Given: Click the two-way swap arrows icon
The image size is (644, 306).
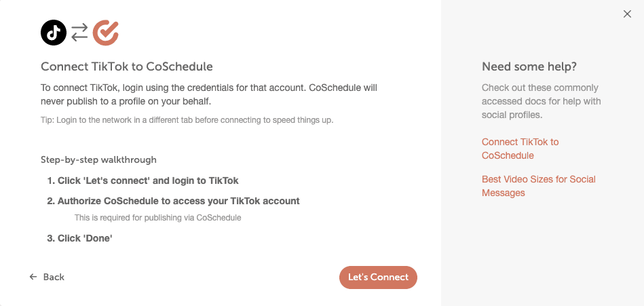Looking at the screenshot, I should 79,33.
